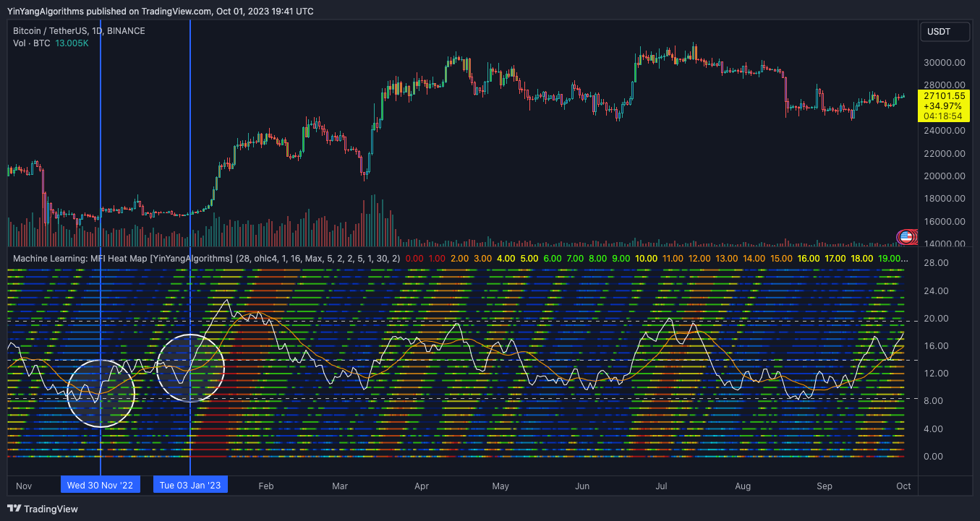Click the red 1.00 legend value

tap(437, 258)
